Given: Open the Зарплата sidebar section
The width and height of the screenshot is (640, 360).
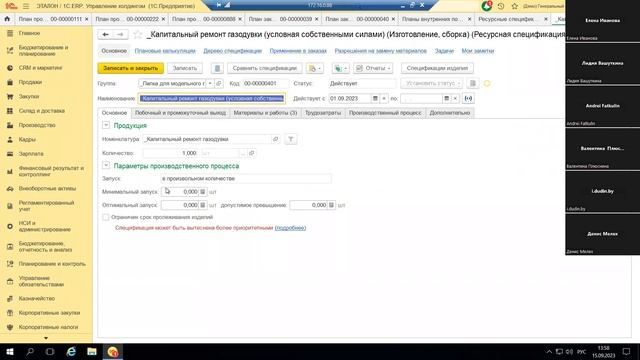Looking at the screenshot, I should (x=31, y=153).
